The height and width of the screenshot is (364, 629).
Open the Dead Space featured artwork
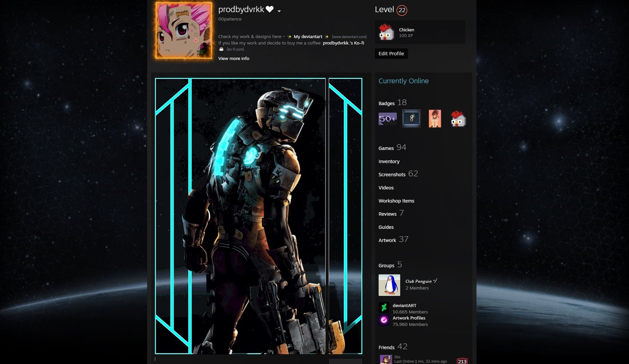(x=240, y=216)
